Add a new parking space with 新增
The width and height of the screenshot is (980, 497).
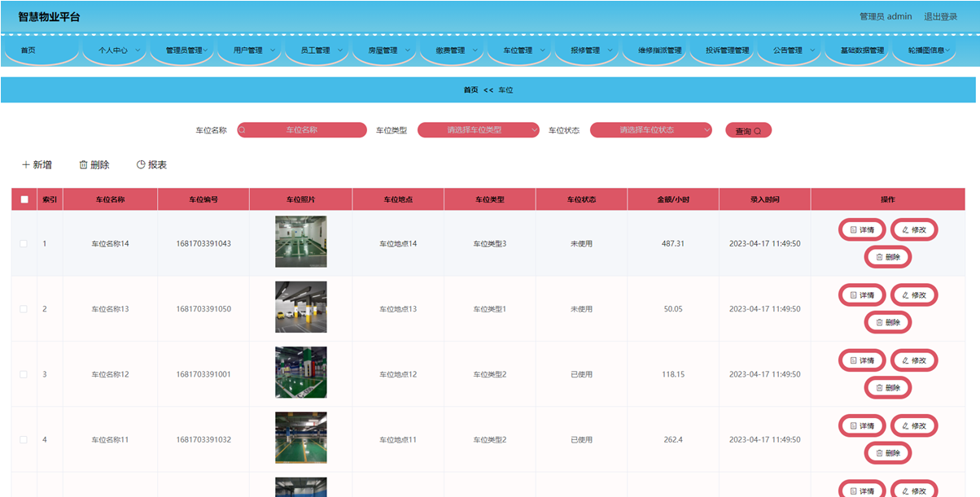tap(37, 164)
